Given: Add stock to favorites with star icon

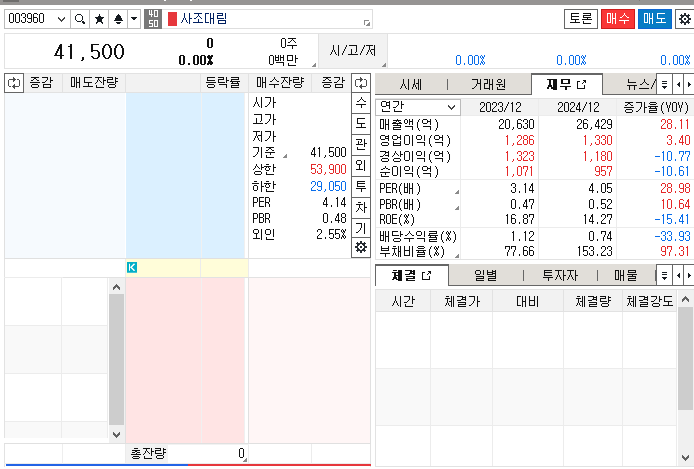Looking at the screenshot, I should point(100,19).
